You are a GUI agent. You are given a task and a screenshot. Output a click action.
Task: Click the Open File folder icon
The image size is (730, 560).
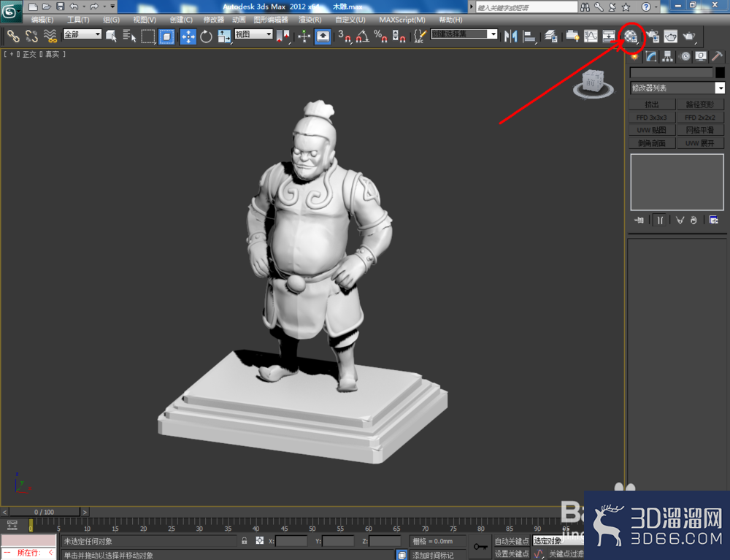click(47, 7)
